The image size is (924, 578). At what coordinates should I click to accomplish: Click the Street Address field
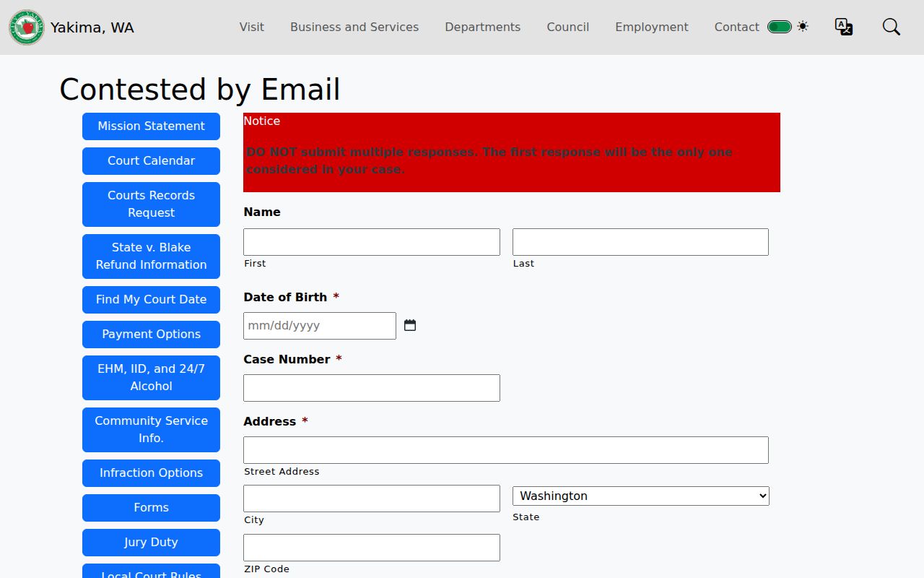pyautogui.click(x=506, y=450)
